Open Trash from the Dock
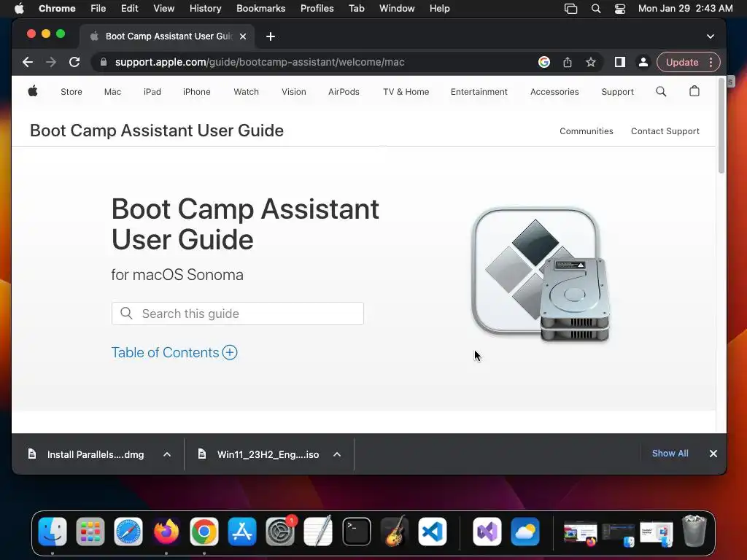 point(694,532)
